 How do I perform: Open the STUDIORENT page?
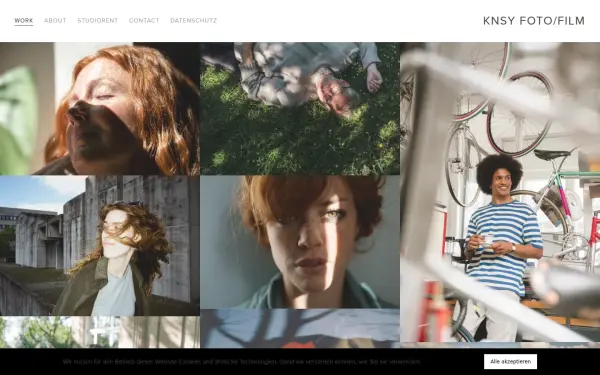point(98,21)
